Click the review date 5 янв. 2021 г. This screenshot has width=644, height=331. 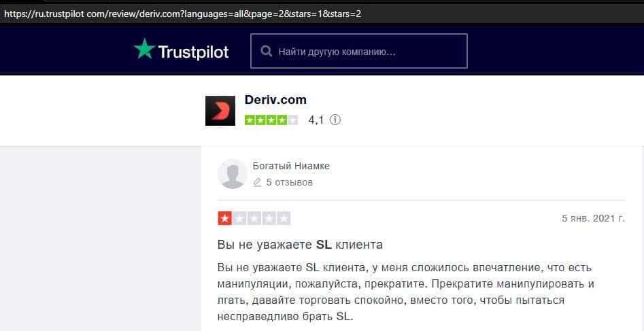coord(594,219)
